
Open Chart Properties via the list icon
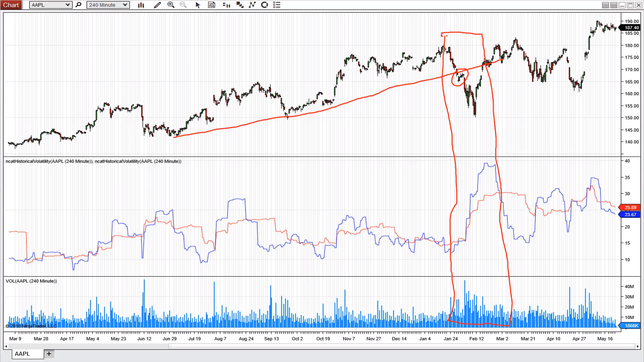pos(277,5)
